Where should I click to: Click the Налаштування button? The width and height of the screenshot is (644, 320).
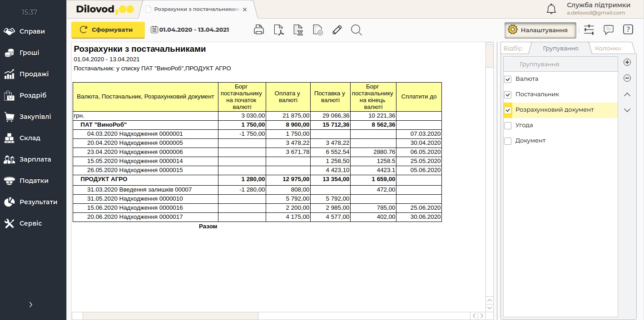point(540,30)
